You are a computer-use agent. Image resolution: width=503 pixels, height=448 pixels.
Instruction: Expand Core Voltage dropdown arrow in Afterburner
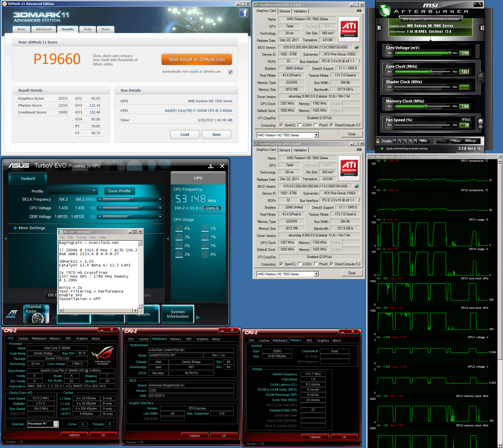pyautogui.click(x=477, y=52)
